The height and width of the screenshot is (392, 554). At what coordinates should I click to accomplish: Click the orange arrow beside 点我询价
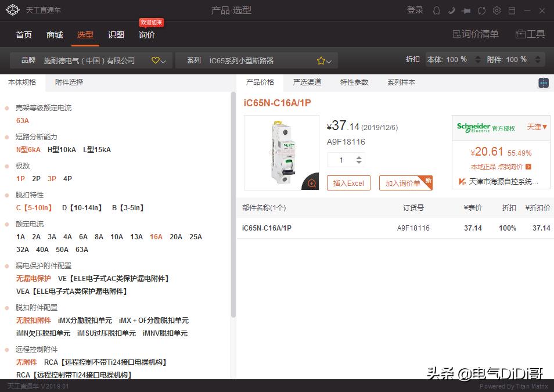point(528,167)
